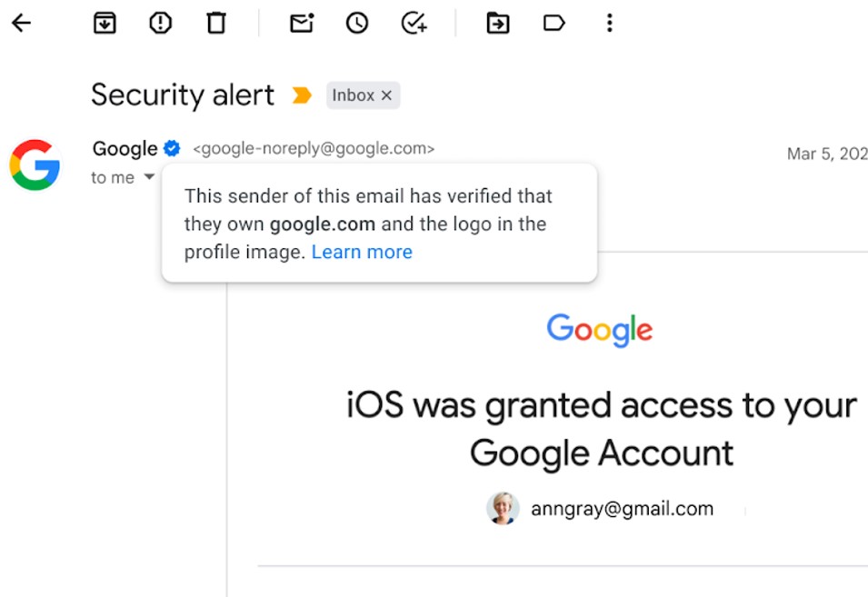The width and height of the screenshot is (868, 597).
Task: Add this email to Tasks
Action: 414,24
